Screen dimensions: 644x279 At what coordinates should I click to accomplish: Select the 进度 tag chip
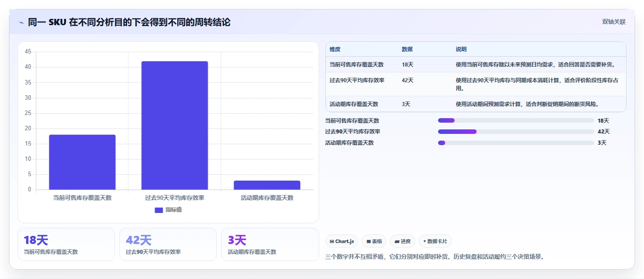coord(403,241)
